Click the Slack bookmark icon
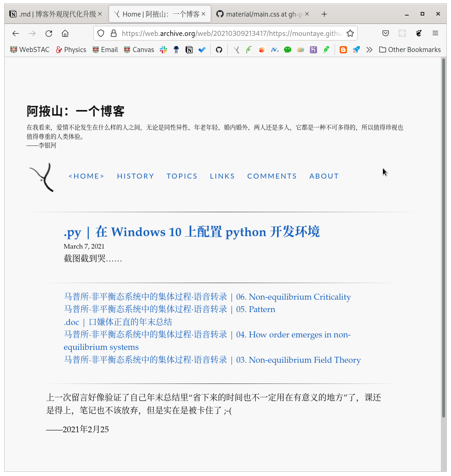This screenshot has width=451, height=476. 163,50
